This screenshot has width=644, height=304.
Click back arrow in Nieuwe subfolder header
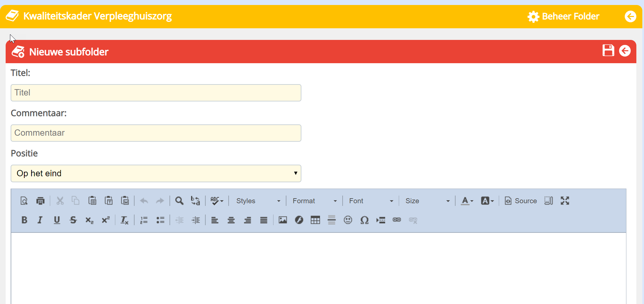pos(625,51)
